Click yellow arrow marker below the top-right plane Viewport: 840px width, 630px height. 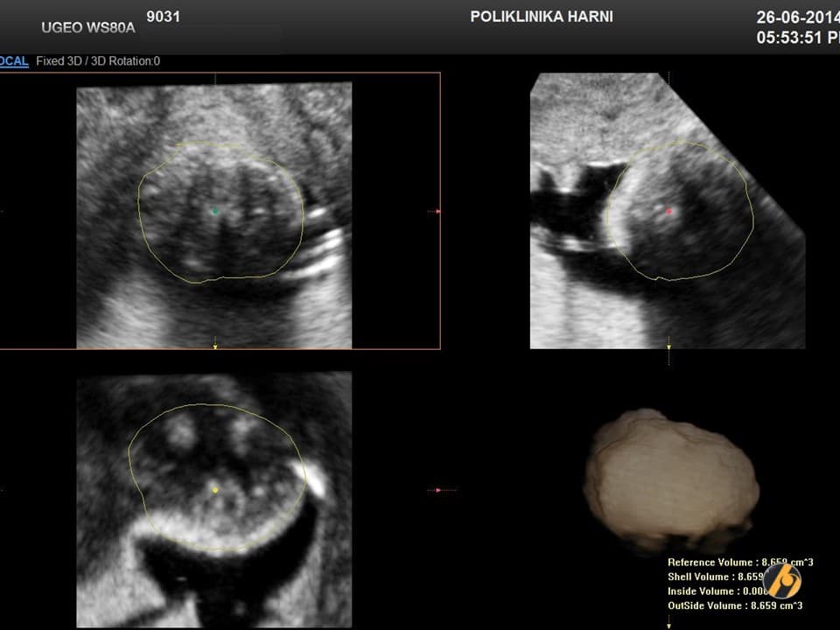[669, 346]
